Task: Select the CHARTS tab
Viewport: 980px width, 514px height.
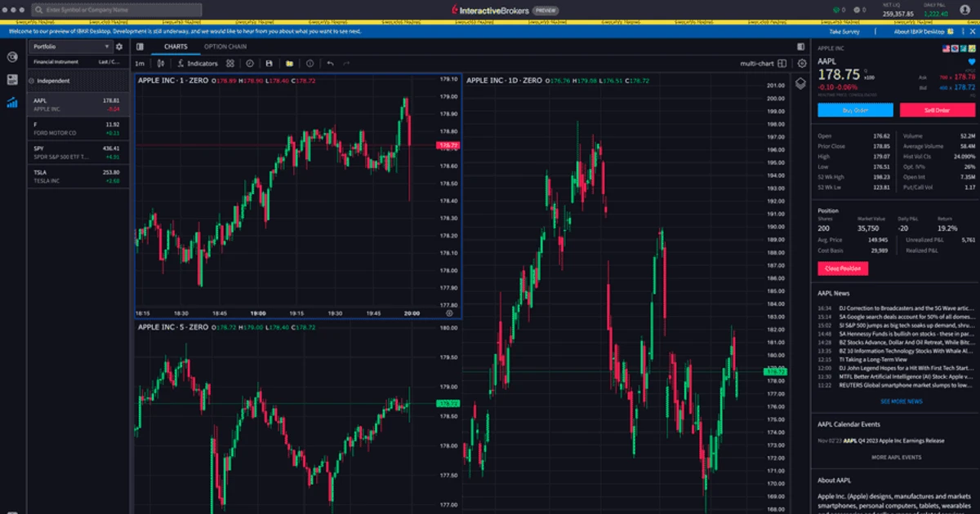Action: (x=174, y=47)
